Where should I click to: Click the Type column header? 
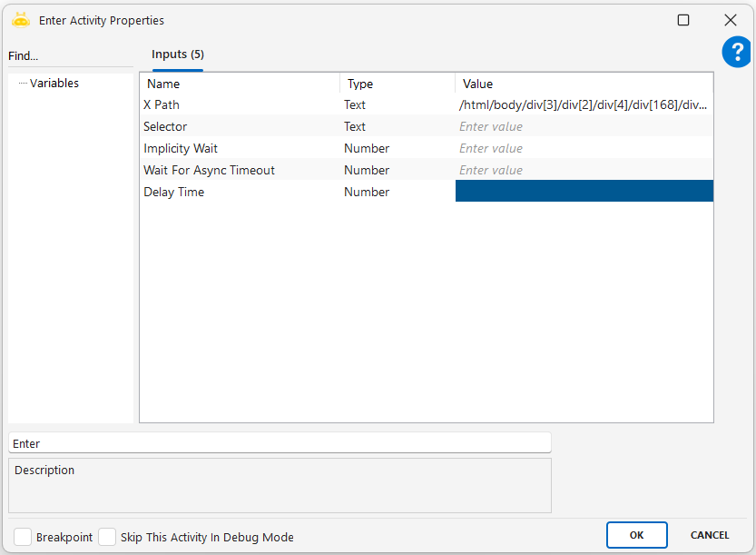397,84
